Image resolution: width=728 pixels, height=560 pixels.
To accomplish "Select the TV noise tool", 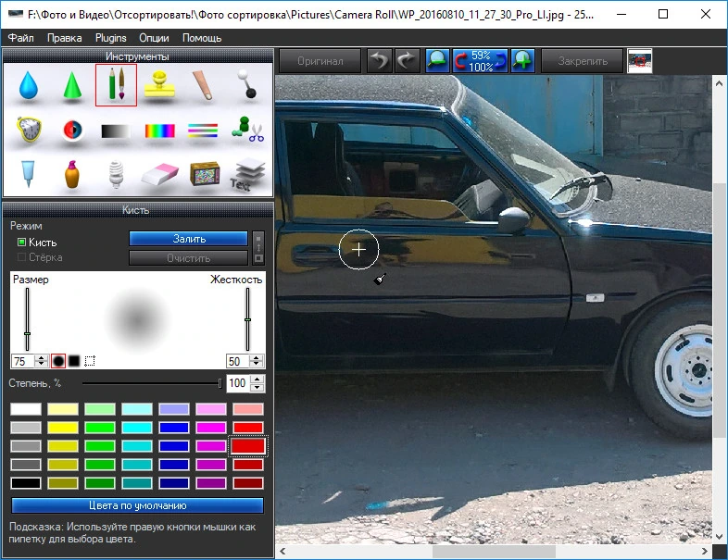I will coord(205,174).
